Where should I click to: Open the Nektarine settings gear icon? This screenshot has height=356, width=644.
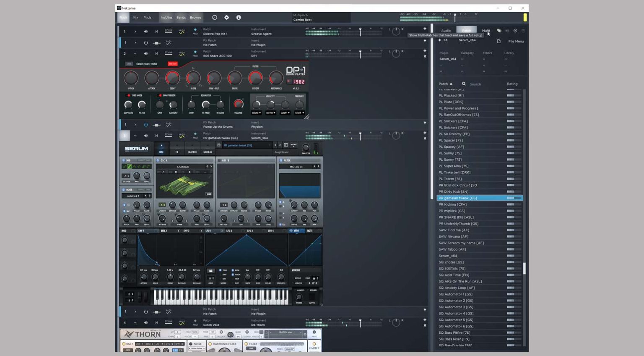tap(226, 17)
